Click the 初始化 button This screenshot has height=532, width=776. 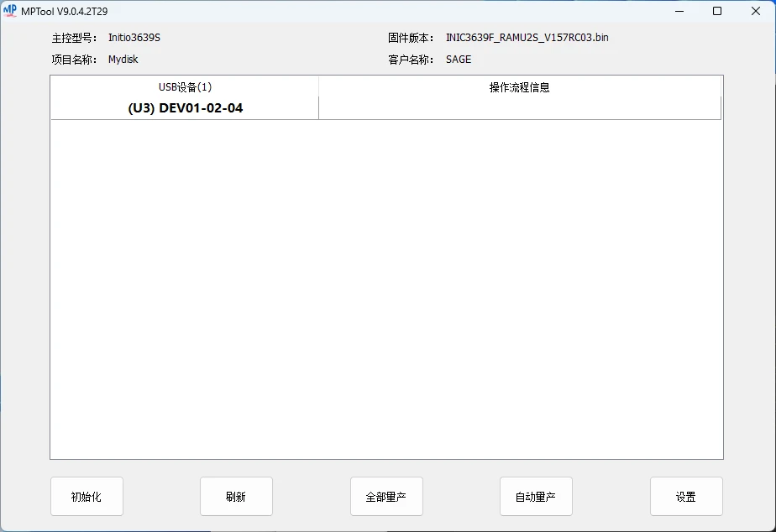[x=87, y=496]
